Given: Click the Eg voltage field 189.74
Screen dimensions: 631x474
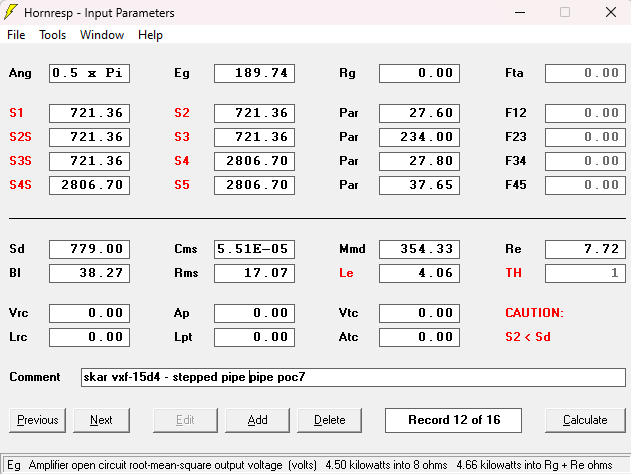Looking at the screenshot, I should tap(254, 73).
